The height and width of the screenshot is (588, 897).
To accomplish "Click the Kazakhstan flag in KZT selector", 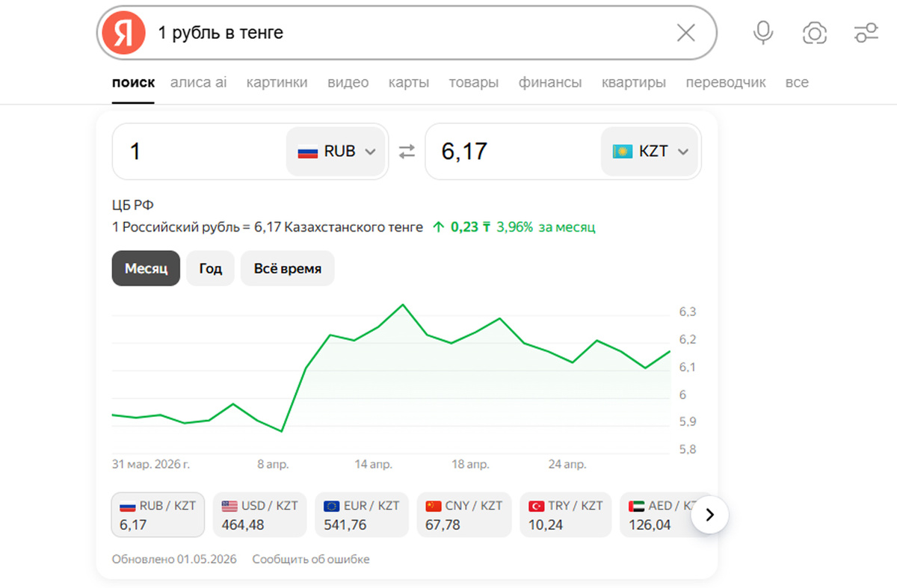I will pos(623,152).
